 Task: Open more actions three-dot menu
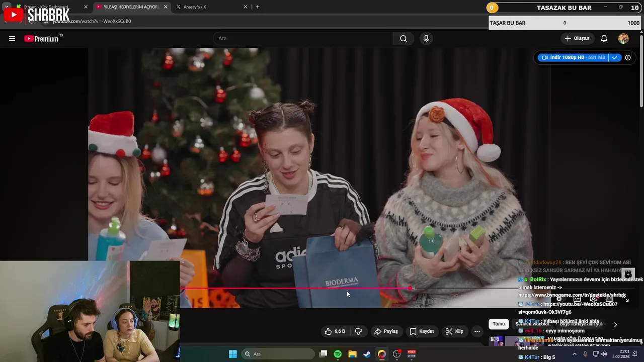pos(477,331)
